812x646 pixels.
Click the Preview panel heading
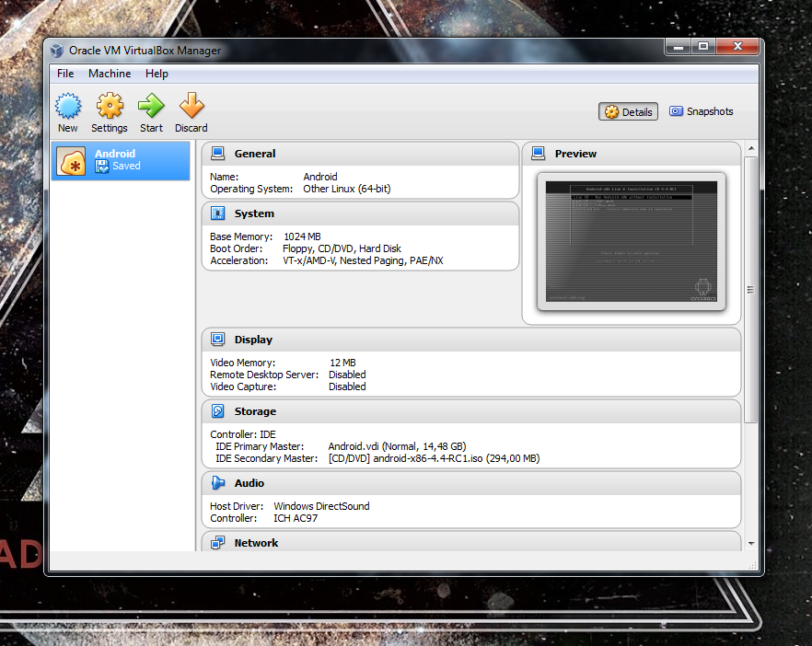tap(576, 154)
